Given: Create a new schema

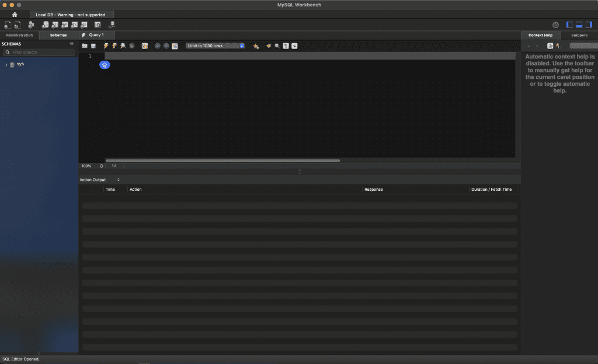Looking at the screenshot, I should (x=46, y=24).
